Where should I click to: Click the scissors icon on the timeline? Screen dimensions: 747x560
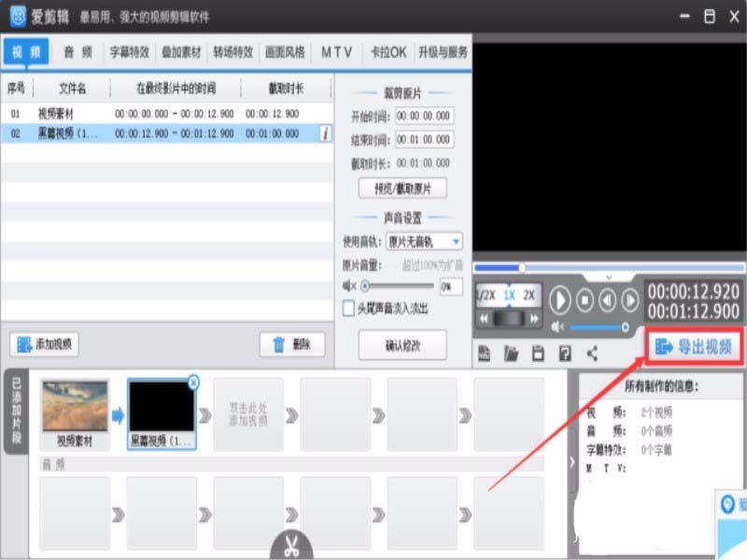tap(293, 546)
